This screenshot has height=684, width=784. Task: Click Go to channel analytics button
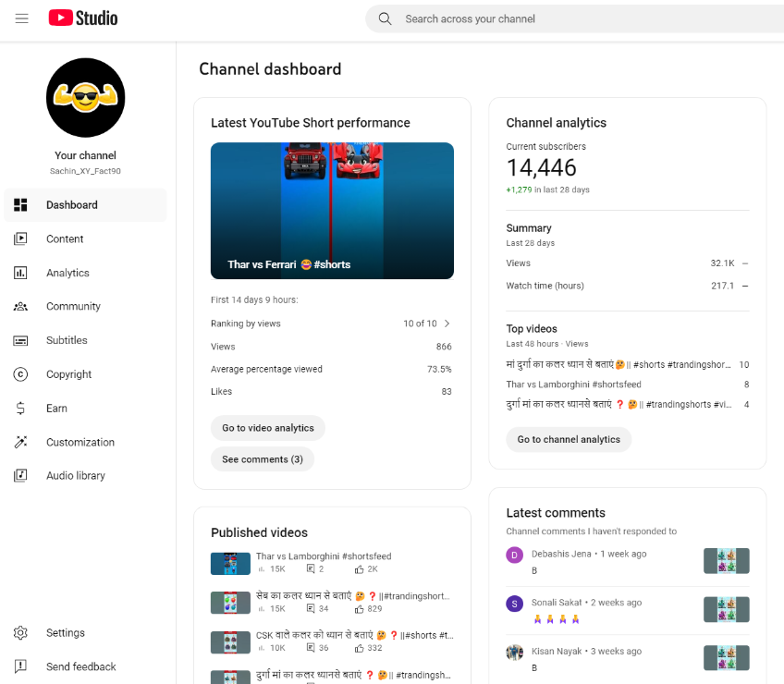tap(569, 439)
